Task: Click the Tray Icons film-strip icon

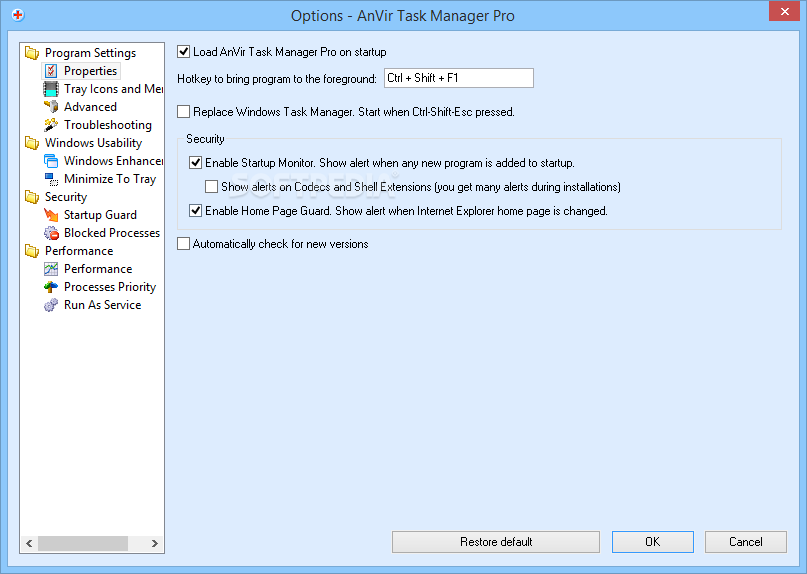Action: (x=51, y=89)
